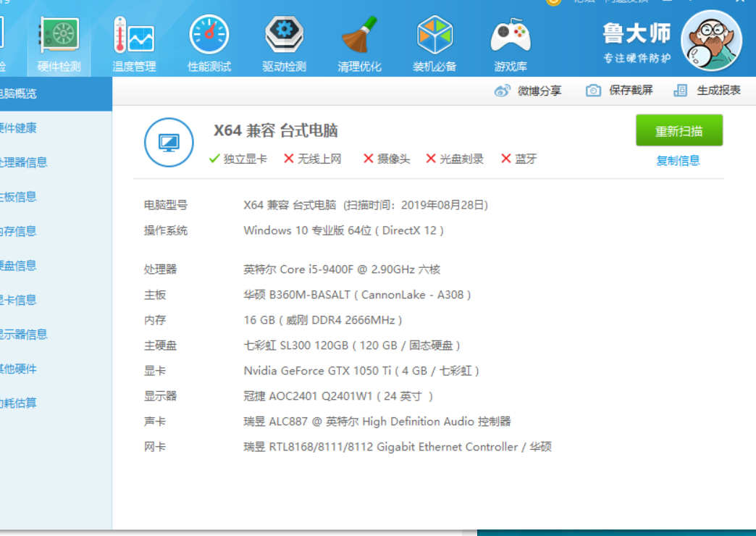
Task: Click the 冠捷 AOC2401 monitor value
Action: [x=338, y=396]
